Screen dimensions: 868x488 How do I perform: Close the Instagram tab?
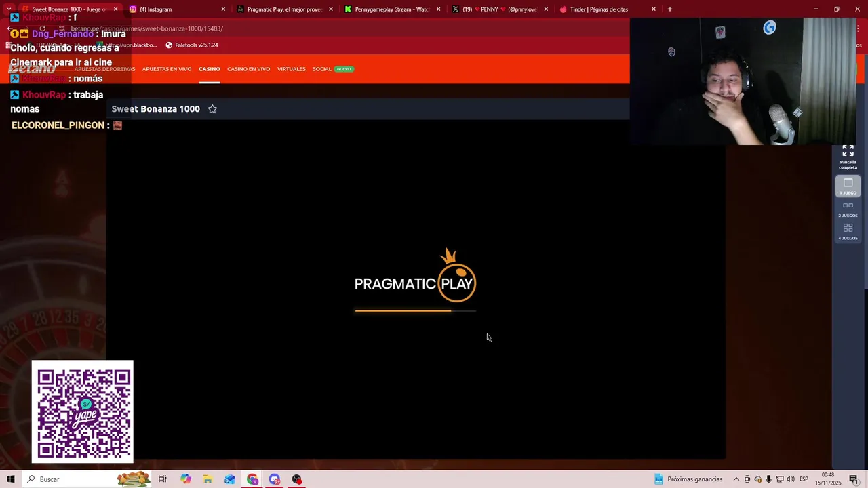[x=223, y=9]
